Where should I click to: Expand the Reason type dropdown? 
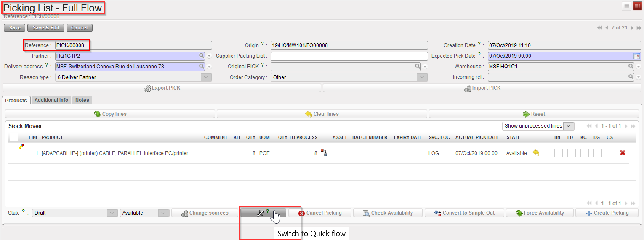pos(206,77)
